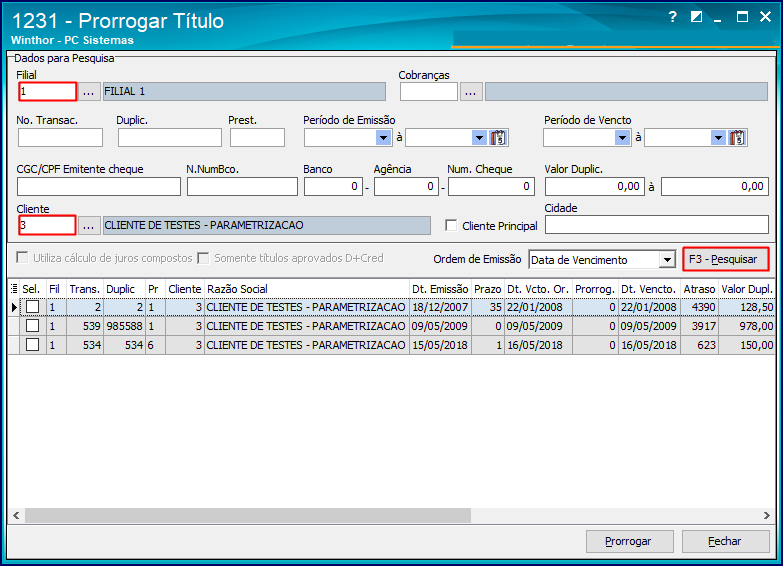Screen dimensions: 783x566
Task: Select checkbox for transaction 2 row
Action: (x=32, y=307)
